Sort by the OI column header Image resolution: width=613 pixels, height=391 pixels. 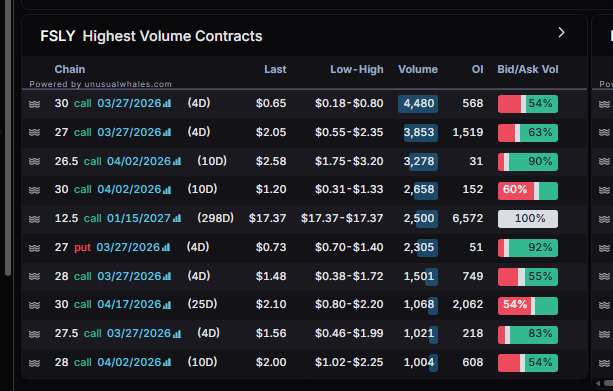(x=477, y=69)
